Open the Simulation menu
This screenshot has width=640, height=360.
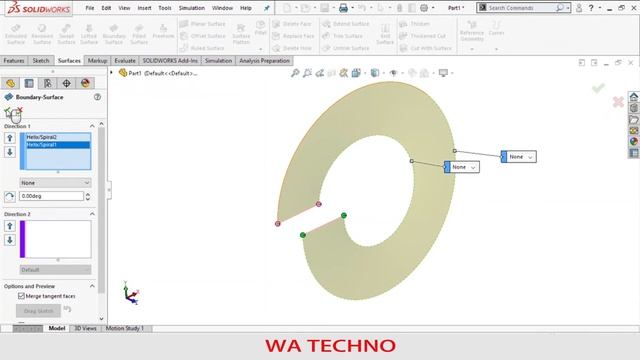pyautogui.click(x=191, y=8)
